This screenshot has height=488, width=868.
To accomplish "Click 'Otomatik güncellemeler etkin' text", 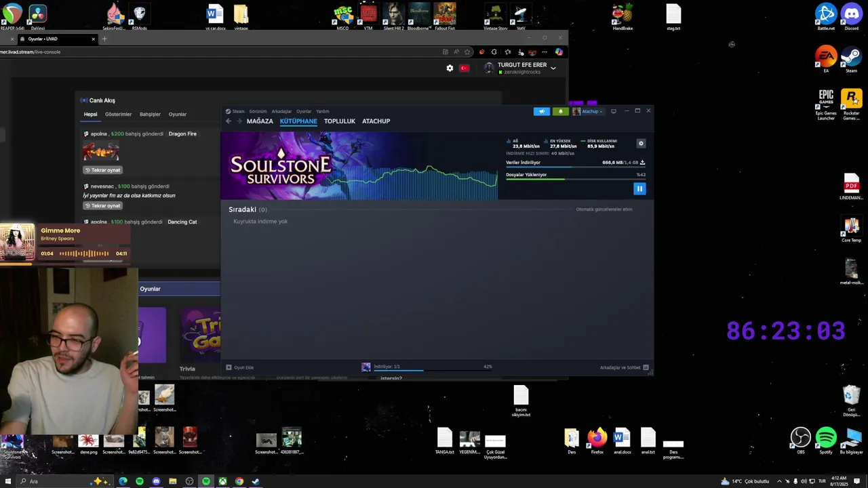I will pyautogui.click(x=604, y=209).
